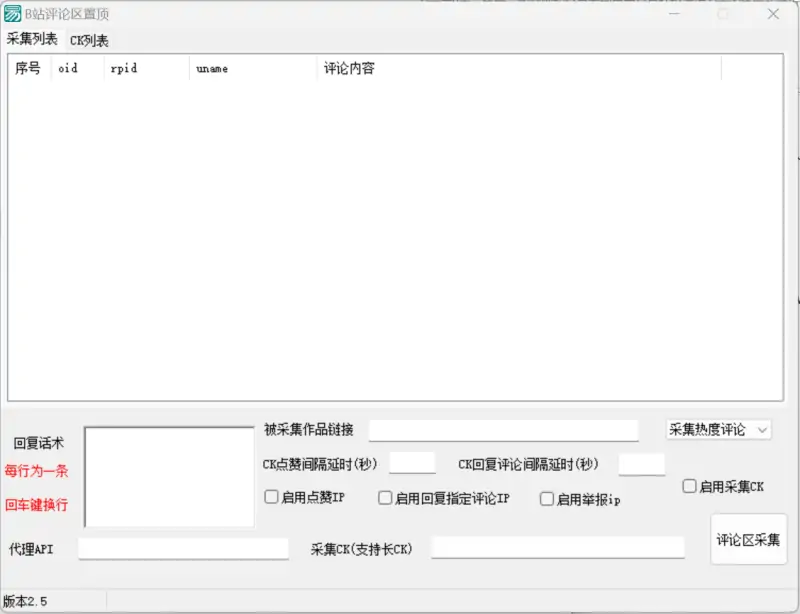Select the uname column header

click(212, 68)
